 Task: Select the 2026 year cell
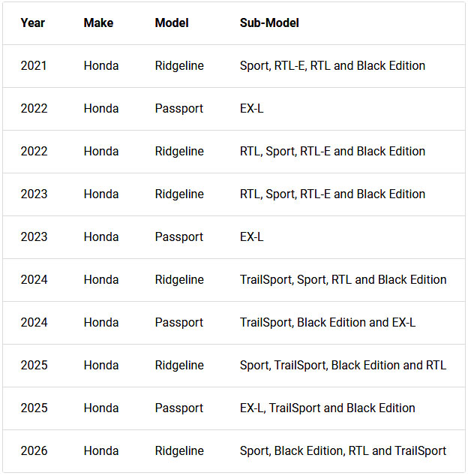tap(34, 451)
